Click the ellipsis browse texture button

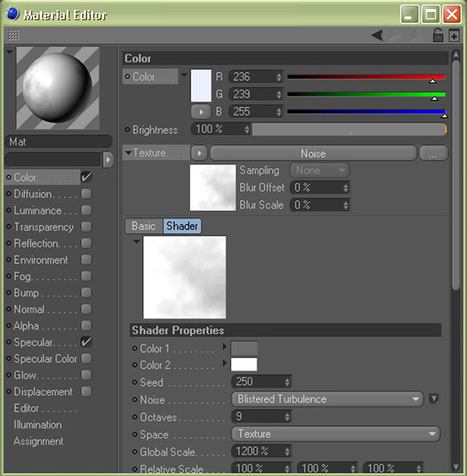(x=432, y=153)
